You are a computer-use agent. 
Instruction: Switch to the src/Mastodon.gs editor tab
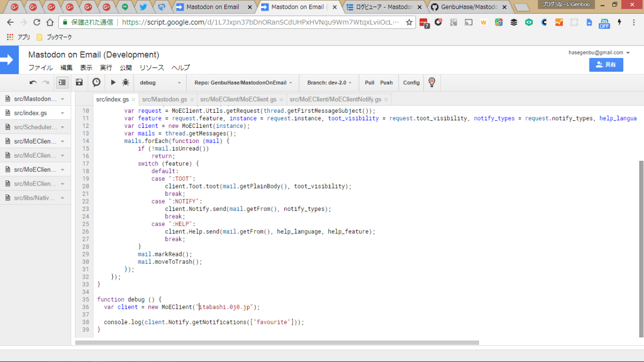click(x=164, y=100)
